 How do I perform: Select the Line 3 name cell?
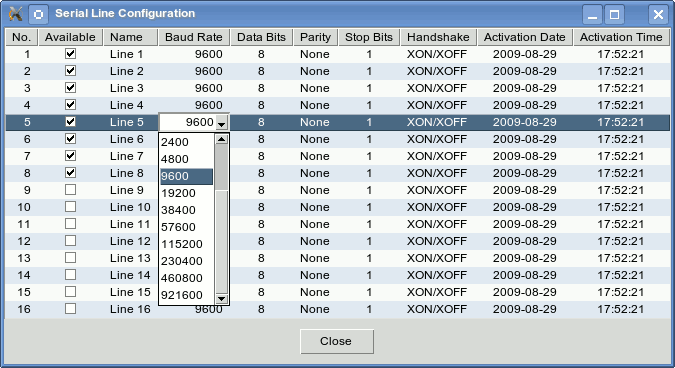(130, 88)
